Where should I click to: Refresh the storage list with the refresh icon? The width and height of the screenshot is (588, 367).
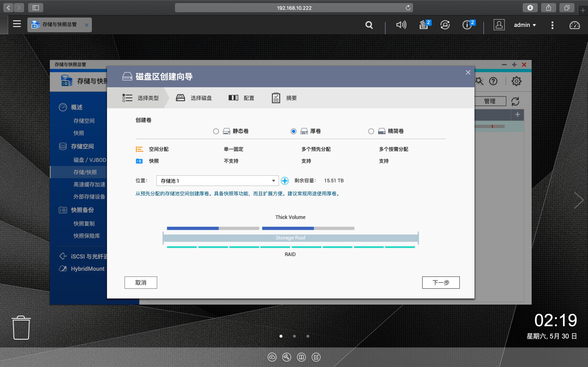(x=515, y=101)
